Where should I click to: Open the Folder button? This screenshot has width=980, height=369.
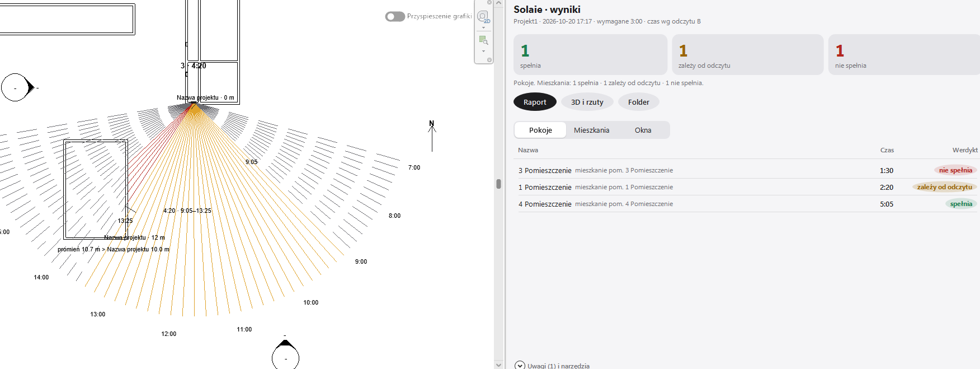(638, 102)
